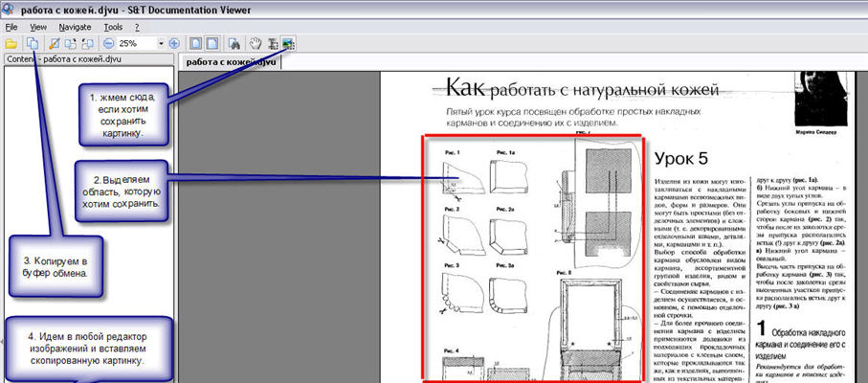Viewport: 868px width, 383px height.
Task: Click the pencil edit page icon
Action: click(55, 43)
